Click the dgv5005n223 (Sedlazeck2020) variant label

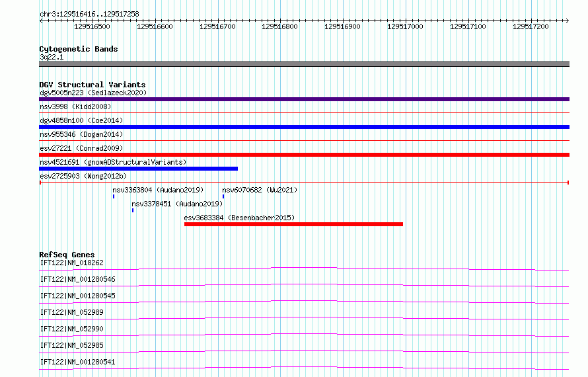coord(93,93)
